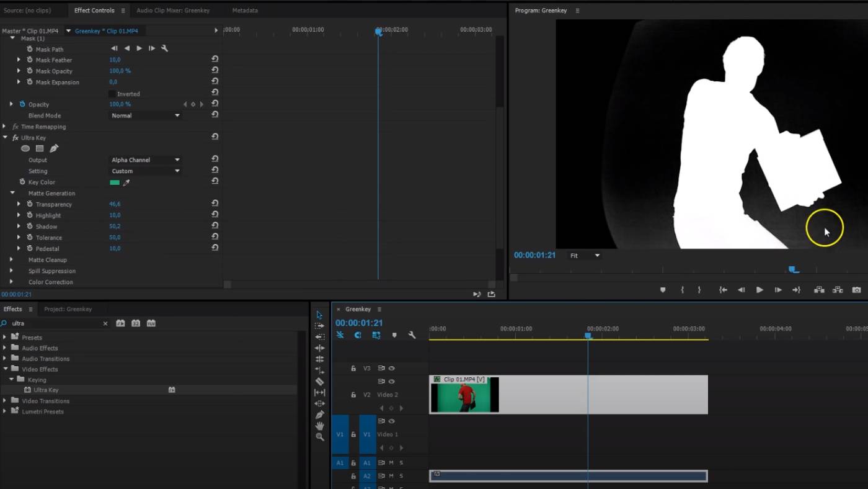
Task: Mute audio track A1
Action: click(391, 463)
